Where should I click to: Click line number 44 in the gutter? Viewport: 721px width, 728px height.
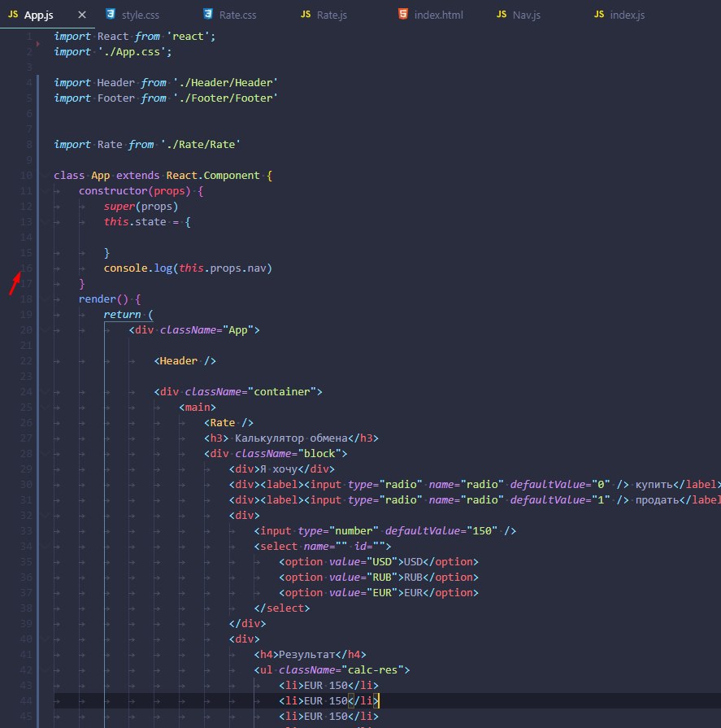[x=26, y=700]
